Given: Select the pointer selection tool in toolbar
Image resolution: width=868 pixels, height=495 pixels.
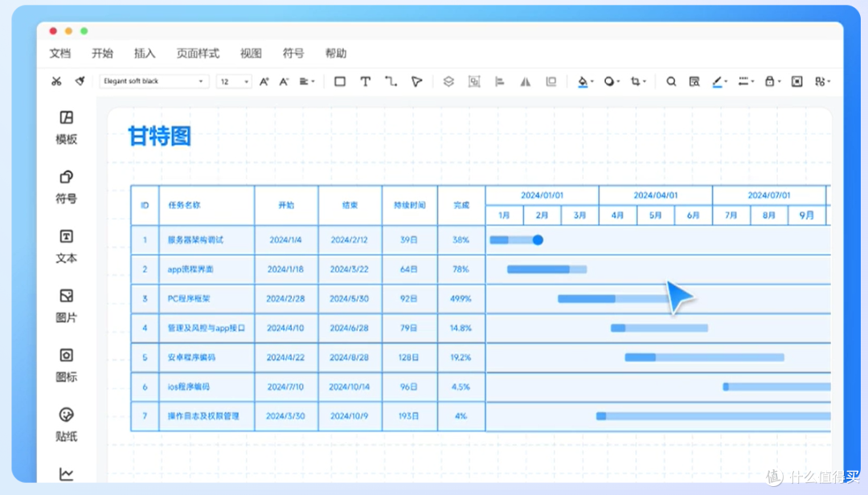Looking at the screenshot, I should 417,81.
